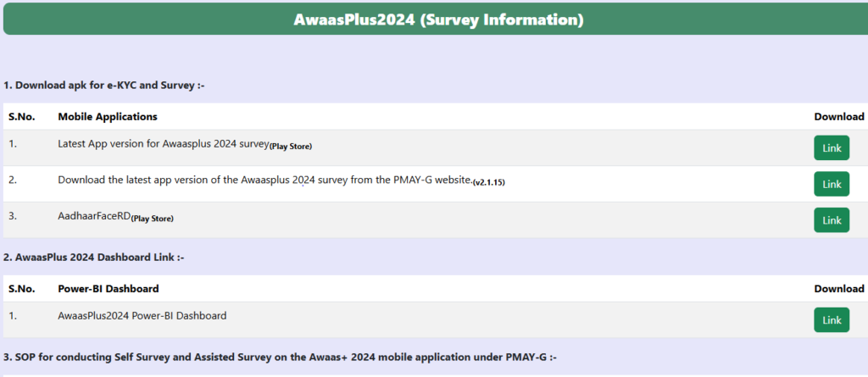Select 'AwaasPlus 2024 Dashboard Link' heading
This screenshot has height=377, width=868.
(x=93, y=258)
